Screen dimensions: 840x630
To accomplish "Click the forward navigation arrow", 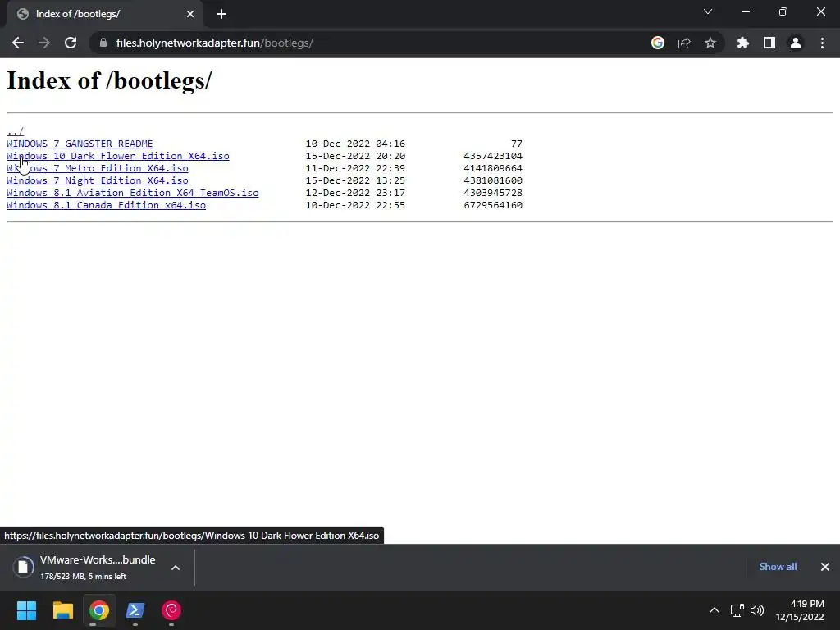I will click(44, 43).
